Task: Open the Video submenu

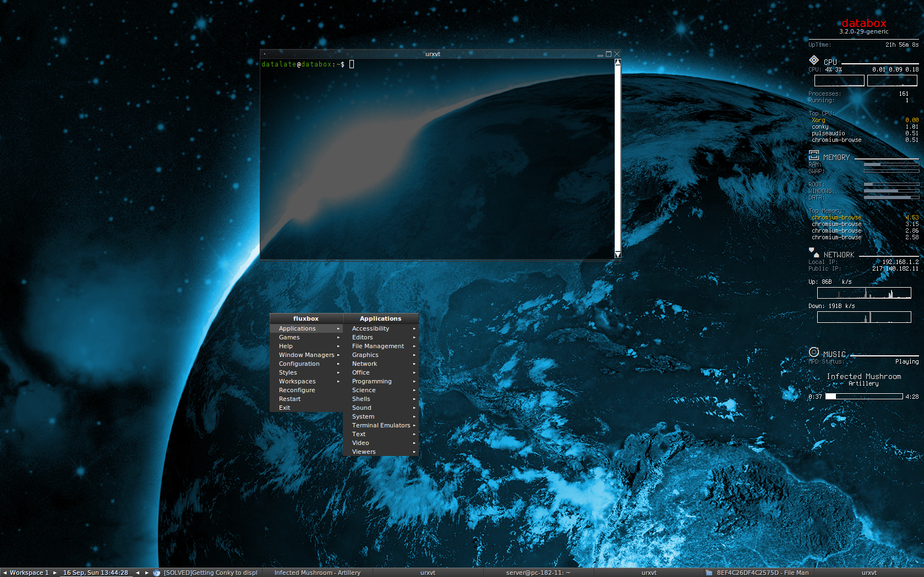Action: [x=381, y=443]
